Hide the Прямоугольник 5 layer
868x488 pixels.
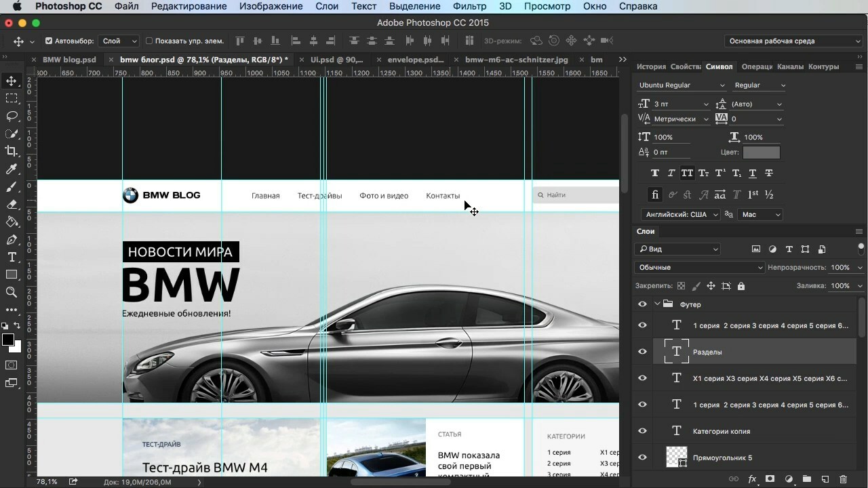coord(642,457)
